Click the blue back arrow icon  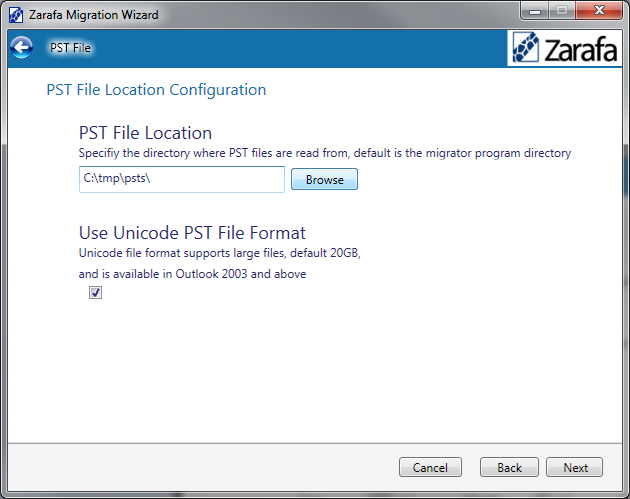pos(21,47)
